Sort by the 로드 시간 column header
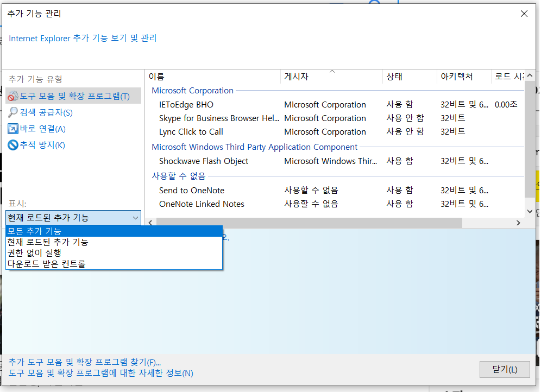541x392 pixels. (x=508, y=77)
